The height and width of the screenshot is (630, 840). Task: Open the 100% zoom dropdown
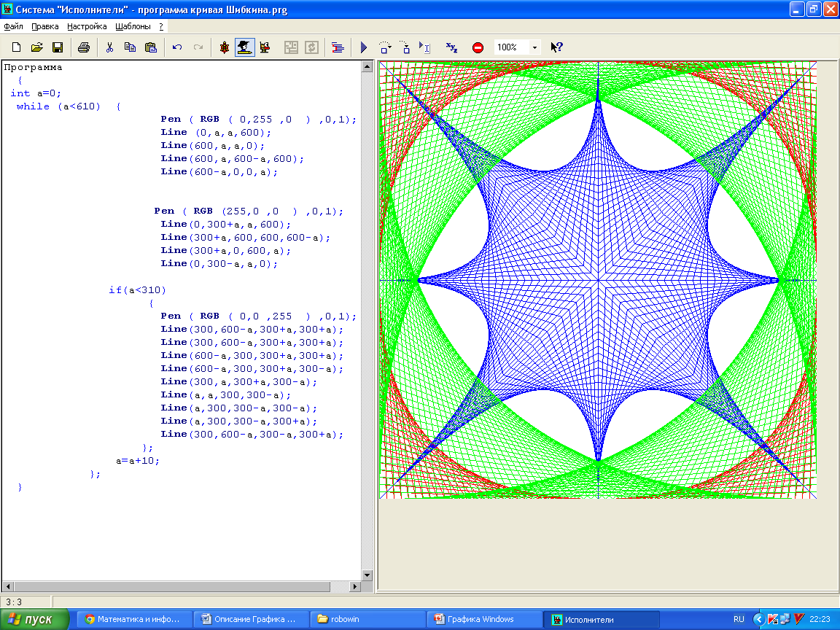pos(534,47)
